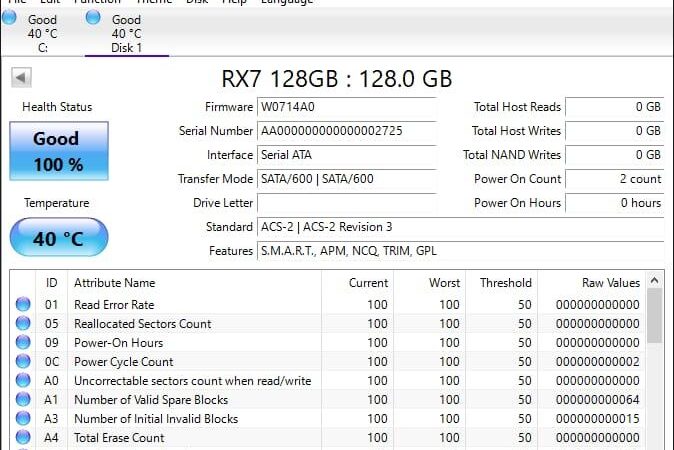Click the 40 °C temperature indicator
This screenshot has height=450, width=674.
(58, 238)
